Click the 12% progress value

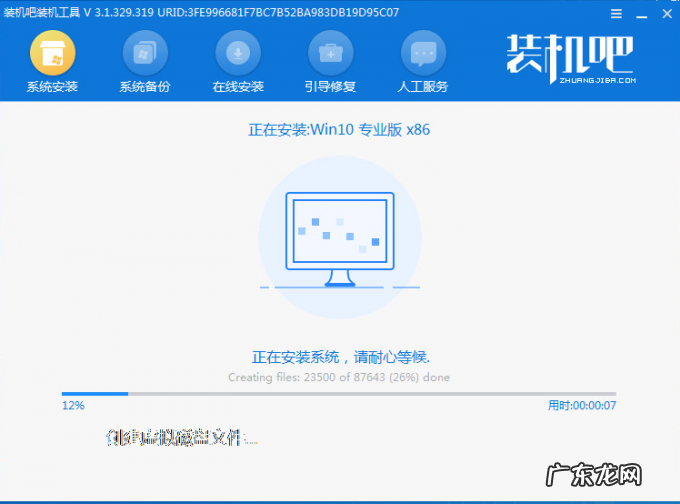pyautogui.click(x=73, y=406)
